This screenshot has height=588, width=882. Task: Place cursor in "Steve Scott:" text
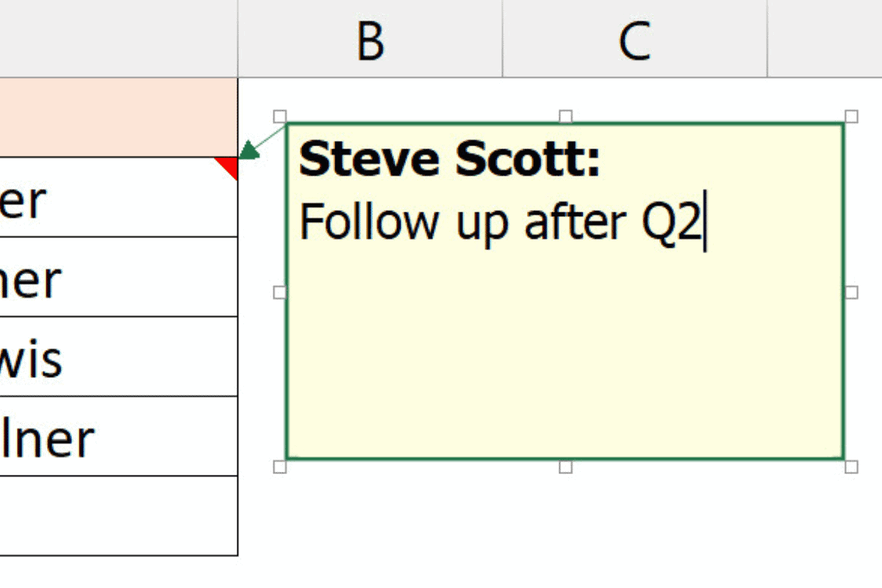click(448, 159)
